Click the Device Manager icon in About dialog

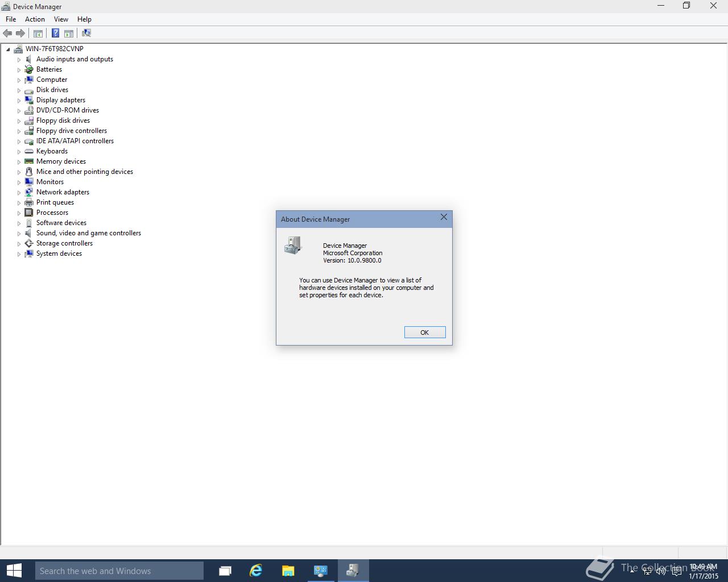click(293, 245)
